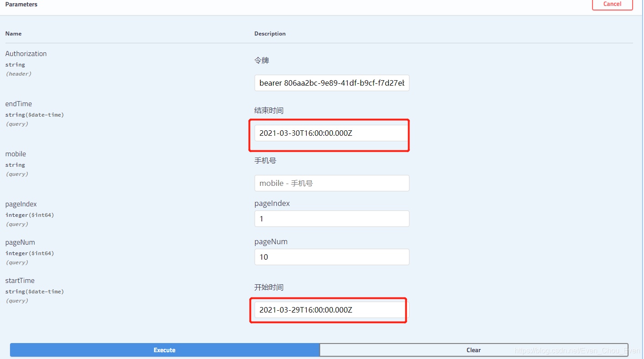
Task: Click (query) label under pageIndex
Action: pyautogui.click(x=17, y=224)
